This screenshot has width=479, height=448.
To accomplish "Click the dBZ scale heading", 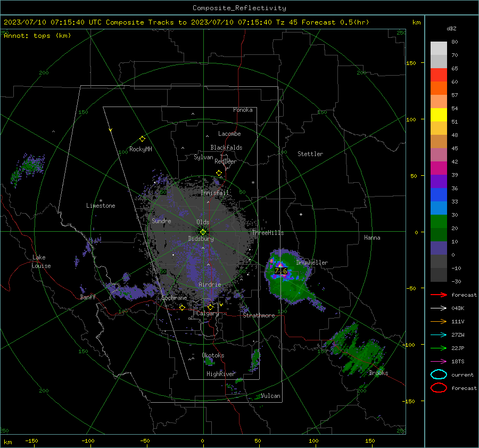I will (451, 28).
